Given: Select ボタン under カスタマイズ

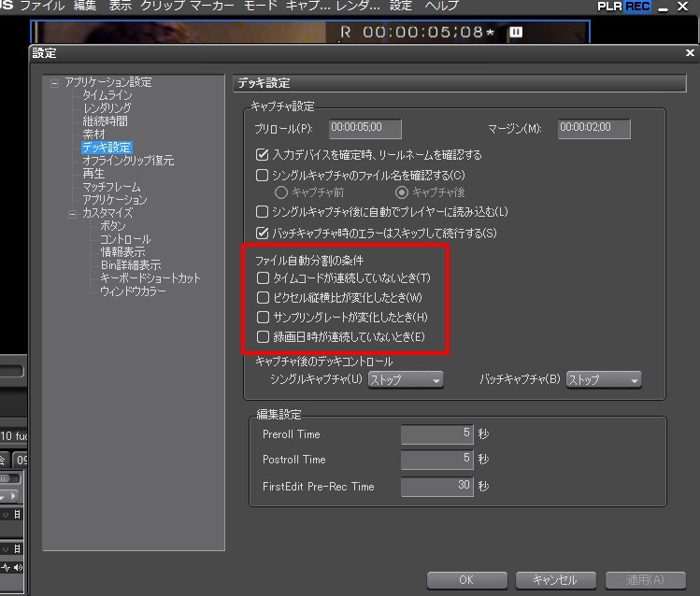Looking at the screenshot, I should click(x=112, y=226).
